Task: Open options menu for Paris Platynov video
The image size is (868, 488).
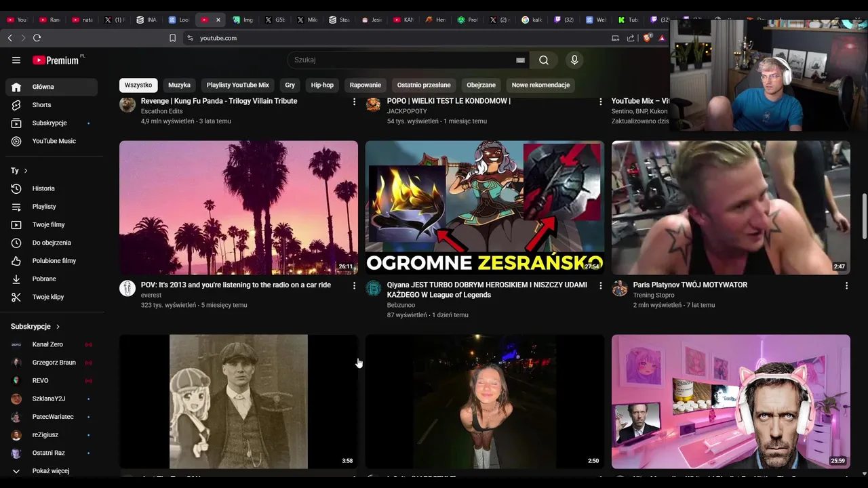Action: point(846,286)
